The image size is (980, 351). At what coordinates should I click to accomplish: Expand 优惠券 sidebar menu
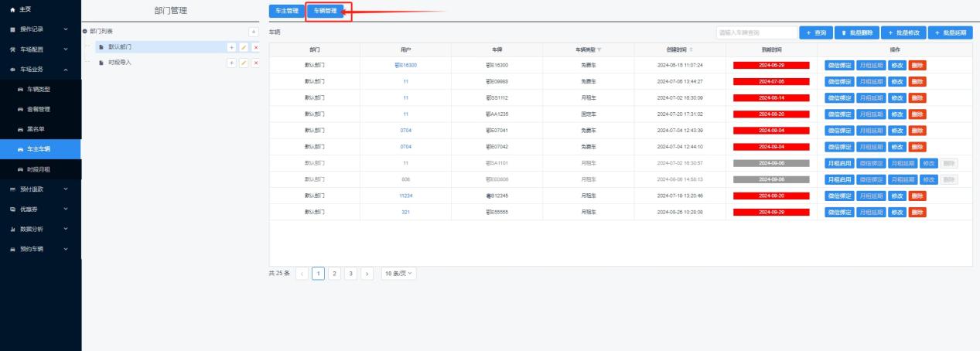coord(40,209)
